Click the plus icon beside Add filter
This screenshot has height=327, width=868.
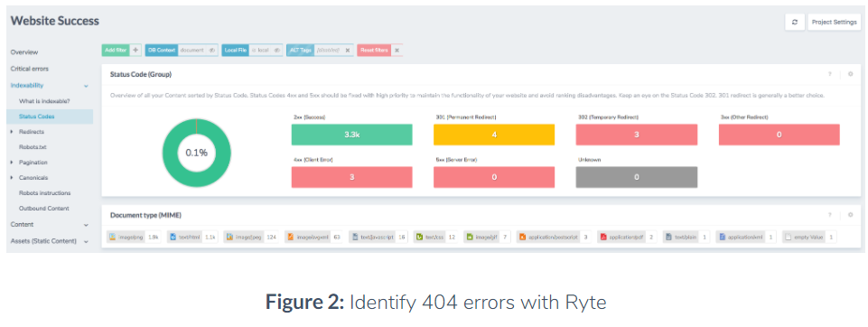pyautogui.click(x=135, y=50)
